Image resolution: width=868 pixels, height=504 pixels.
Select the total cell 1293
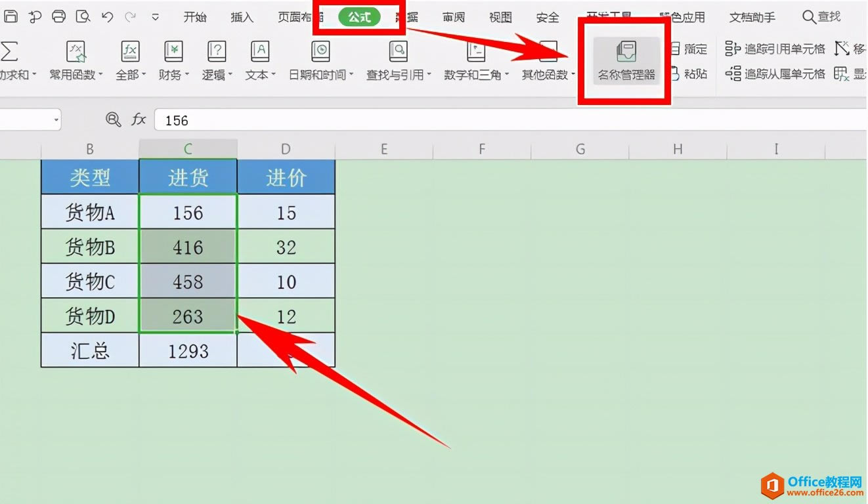(x=188, y=350)
